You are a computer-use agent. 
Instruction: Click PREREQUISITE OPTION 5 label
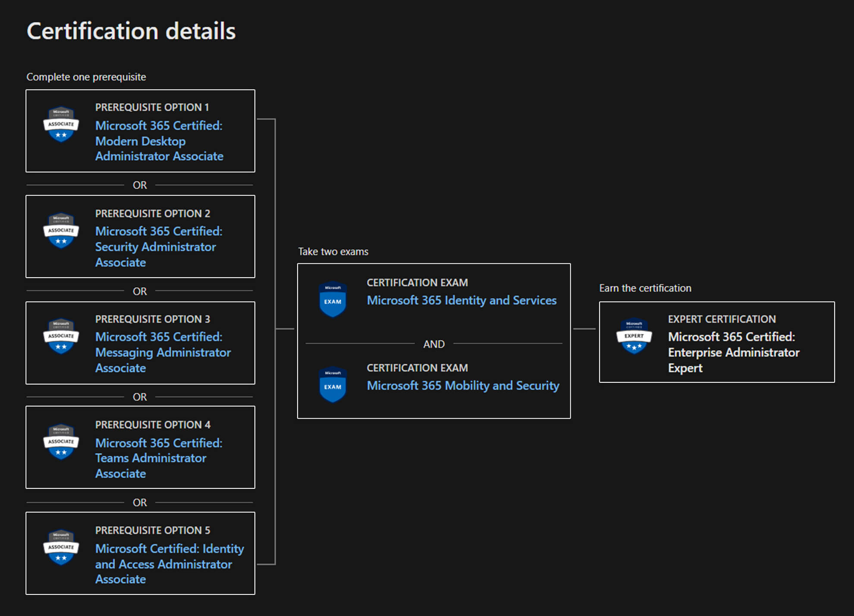click(153, 530)
